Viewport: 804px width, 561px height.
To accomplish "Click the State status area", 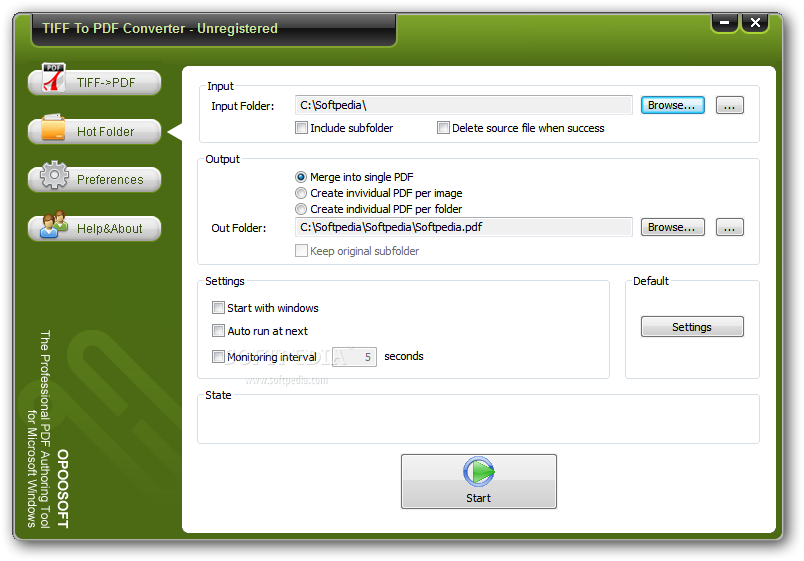I will pyautogui.click(x=478, y=420).
